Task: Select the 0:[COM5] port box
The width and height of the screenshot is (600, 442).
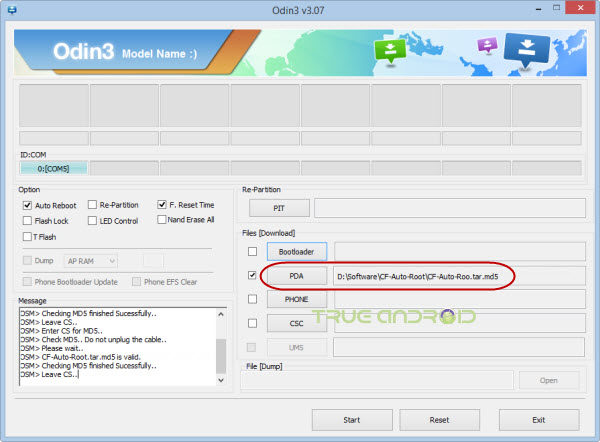Action: (54, 168)
